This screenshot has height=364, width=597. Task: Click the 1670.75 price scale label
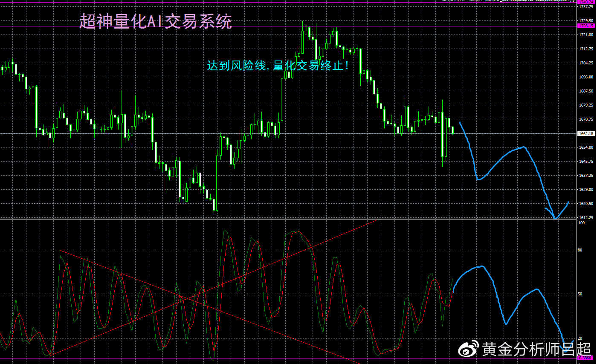pyautogui.click(x=585, y=119)
